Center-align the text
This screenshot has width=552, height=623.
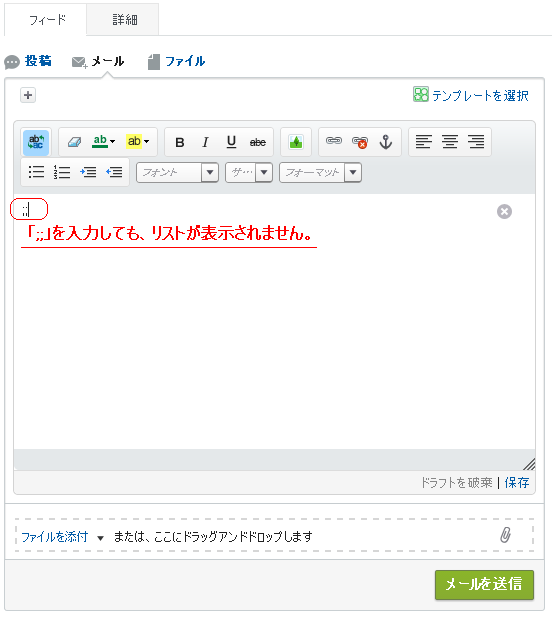450,141
